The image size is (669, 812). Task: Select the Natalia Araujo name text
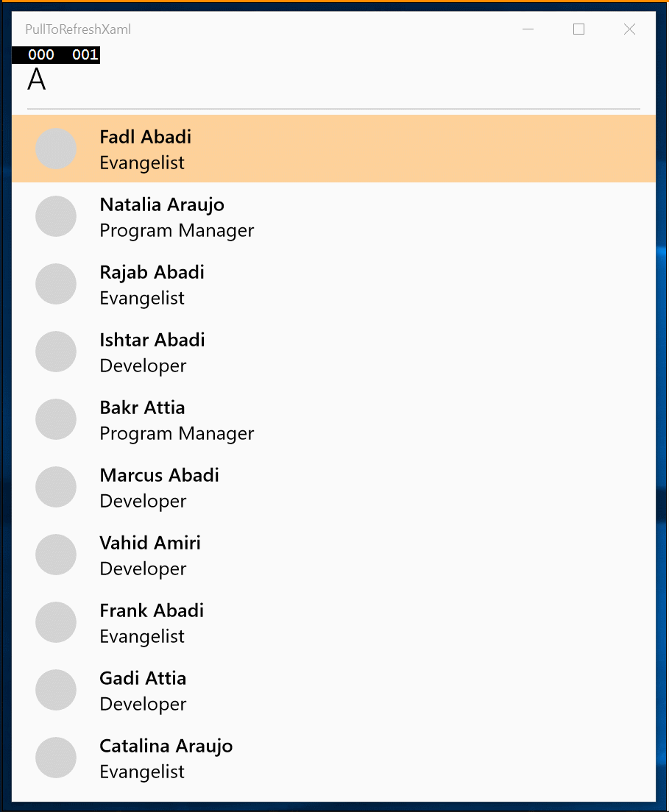(x=162, y=204)
